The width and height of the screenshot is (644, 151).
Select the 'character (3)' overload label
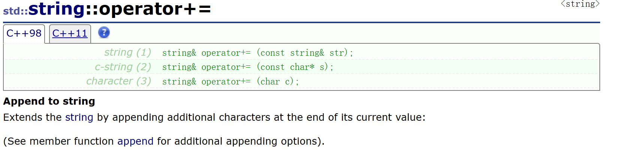[x=118, y=81]
